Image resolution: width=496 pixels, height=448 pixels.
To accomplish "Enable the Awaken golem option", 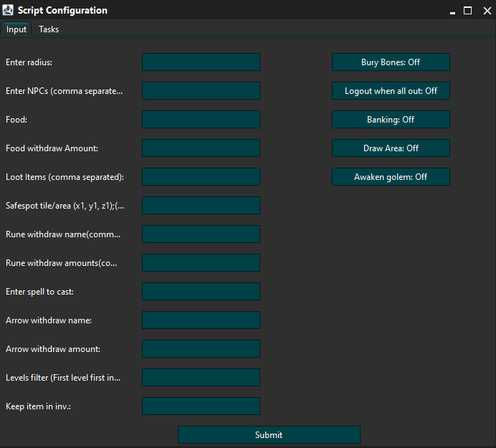I will (x=391, y=177).
